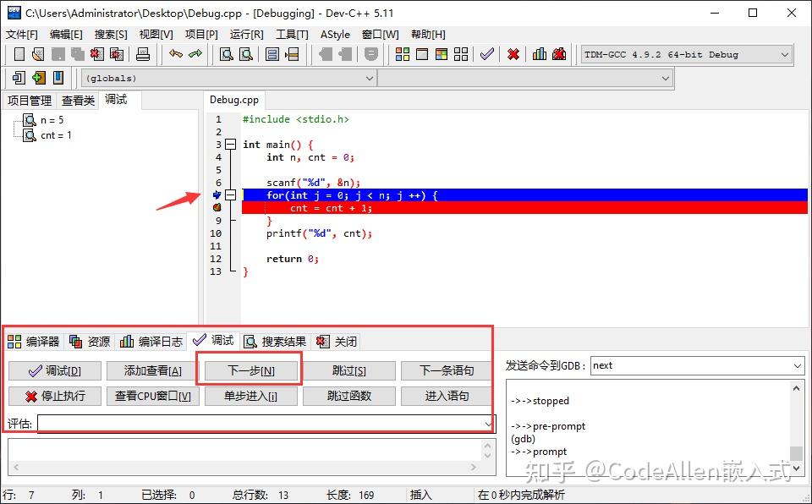Toggle the breakpoint on line 7

point(217,194)
